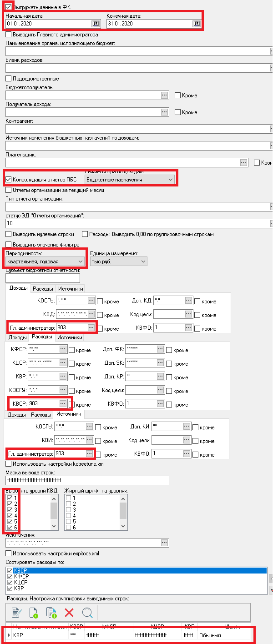Screen dimensions: 273x644
Task: Open the Периодичность dropdown
Action: coord(45,262)
